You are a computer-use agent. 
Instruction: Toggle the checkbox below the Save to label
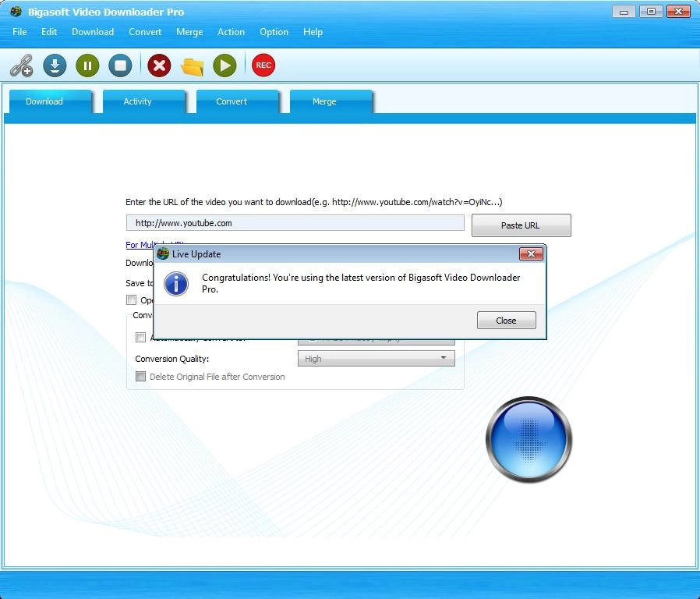tap(131, 299)
